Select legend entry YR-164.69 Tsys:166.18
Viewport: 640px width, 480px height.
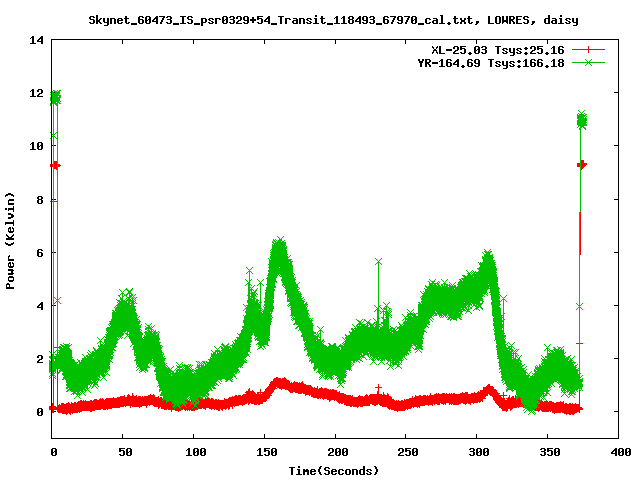pos(491,63)
